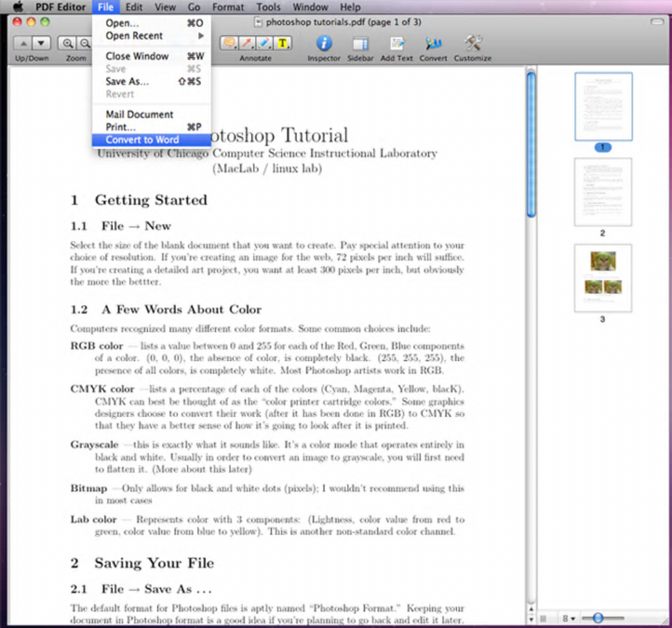Click the 'File → New' subheading
The width and height of the screenshot is (672, 628).
click(x=136, y=226)
